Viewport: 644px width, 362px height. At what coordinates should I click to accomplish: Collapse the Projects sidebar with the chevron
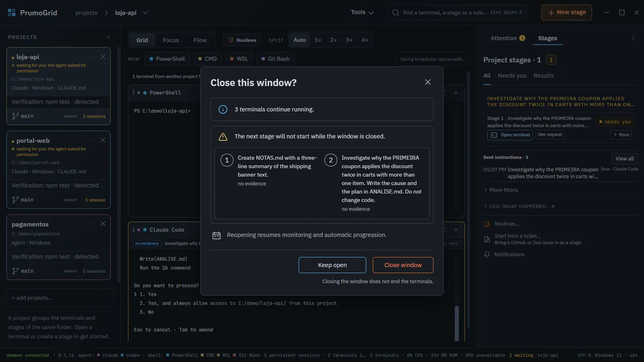tap(109, 37)
